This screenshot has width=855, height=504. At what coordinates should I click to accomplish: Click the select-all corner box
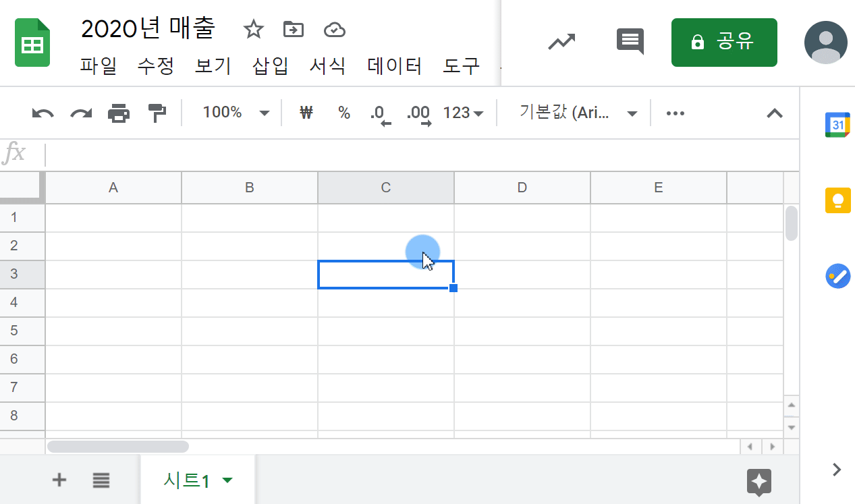coord(22,187)
